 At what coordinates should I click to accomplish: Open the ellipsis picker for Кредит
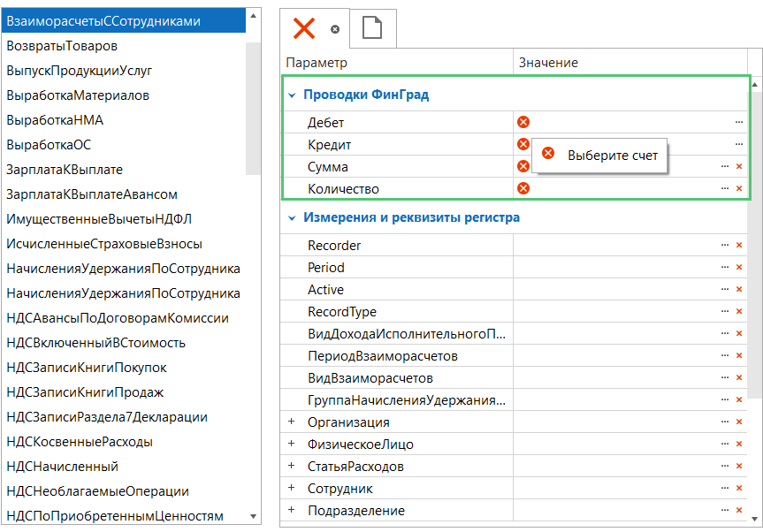tap(738, 144)
